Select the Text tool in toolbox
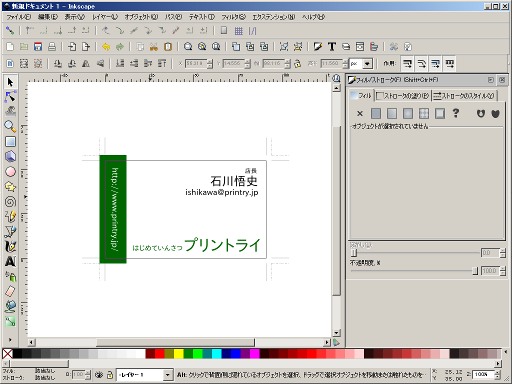This screenshot has width=512, height=384. coord(10,261)
